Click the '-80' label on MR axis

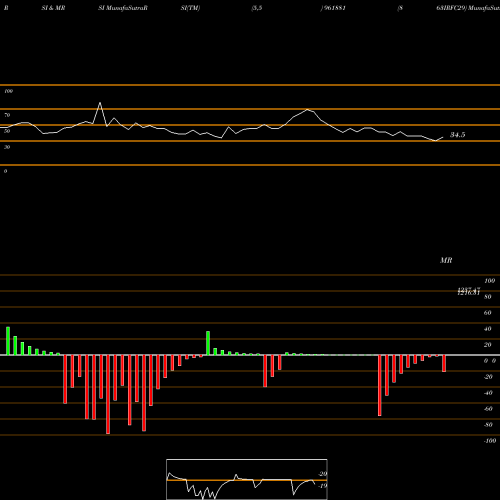coord(488,425)
